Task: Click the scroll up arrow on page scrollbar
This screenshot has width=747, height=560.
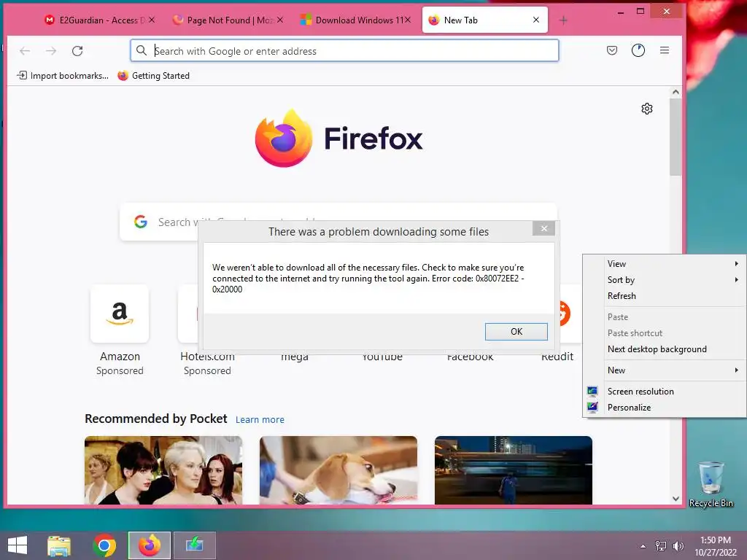Action: (x=676, y=92)
